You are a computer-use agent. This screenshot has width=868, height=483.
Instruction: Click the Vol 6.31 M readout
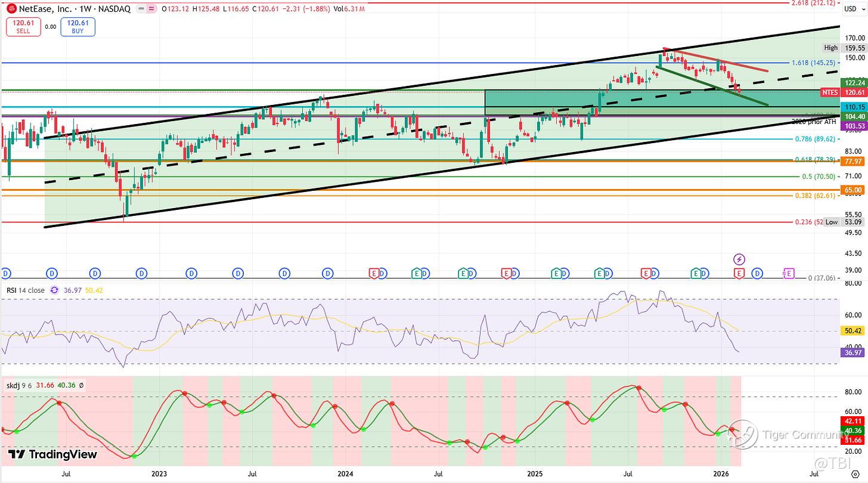click(x=350, y=9)
